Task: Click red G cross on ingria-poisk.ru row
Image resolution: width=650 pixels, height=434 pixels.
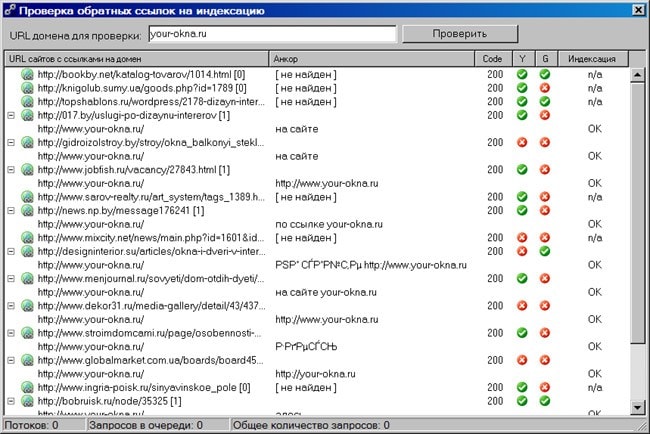Action: [545, 387]
